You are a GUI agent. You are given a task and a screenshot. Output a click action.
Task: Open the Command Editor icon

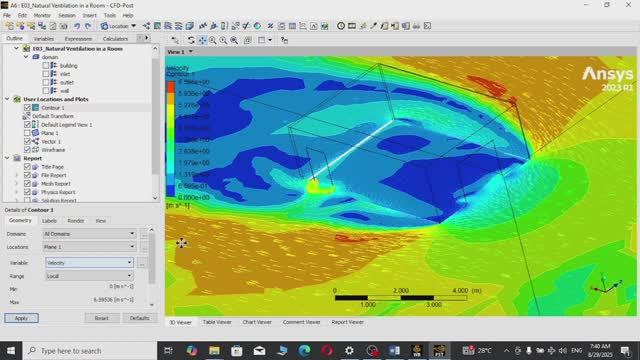coord(427,26)
